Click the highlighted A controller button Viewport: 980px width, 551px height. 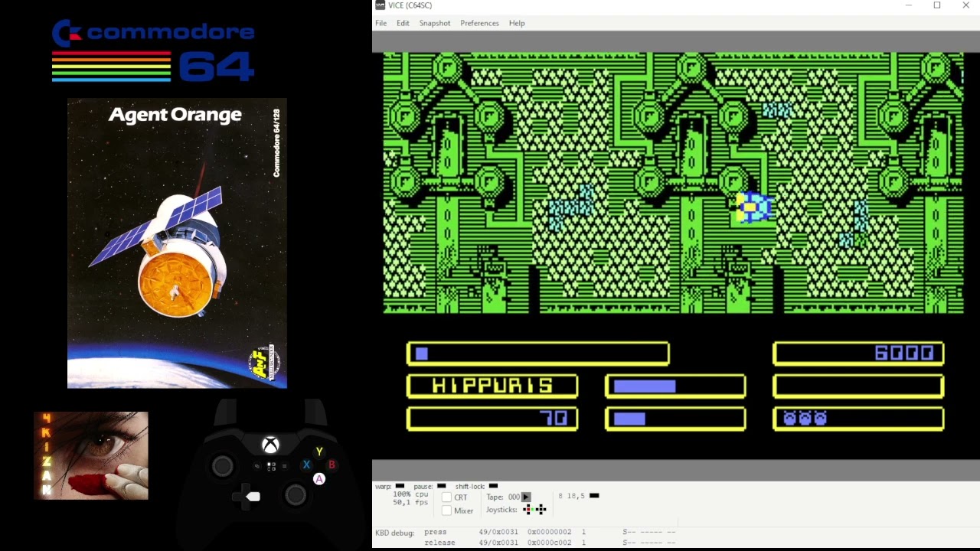(319, 479)
